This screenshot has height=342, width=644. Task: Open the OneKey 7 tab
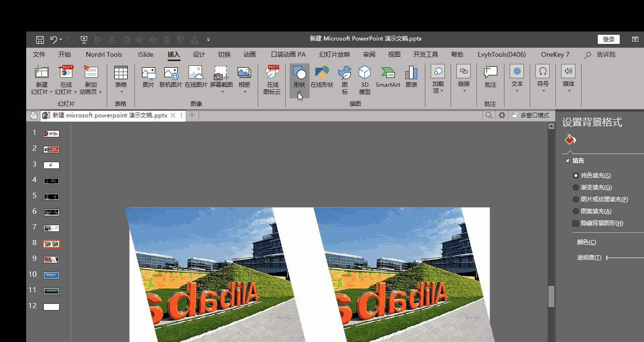(x=555, y=54)
